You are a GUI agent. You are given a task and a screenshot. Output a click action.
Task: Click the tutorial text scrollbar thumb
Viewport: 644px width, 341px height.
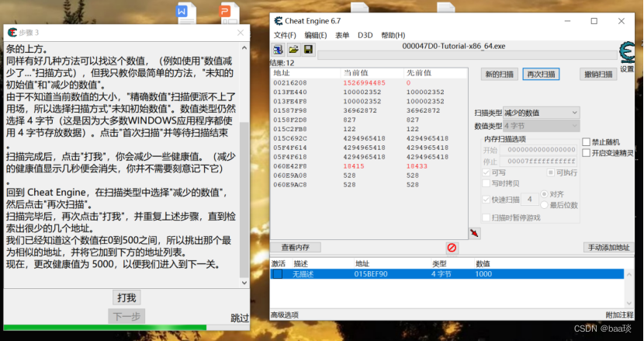[x=244, y=199]
